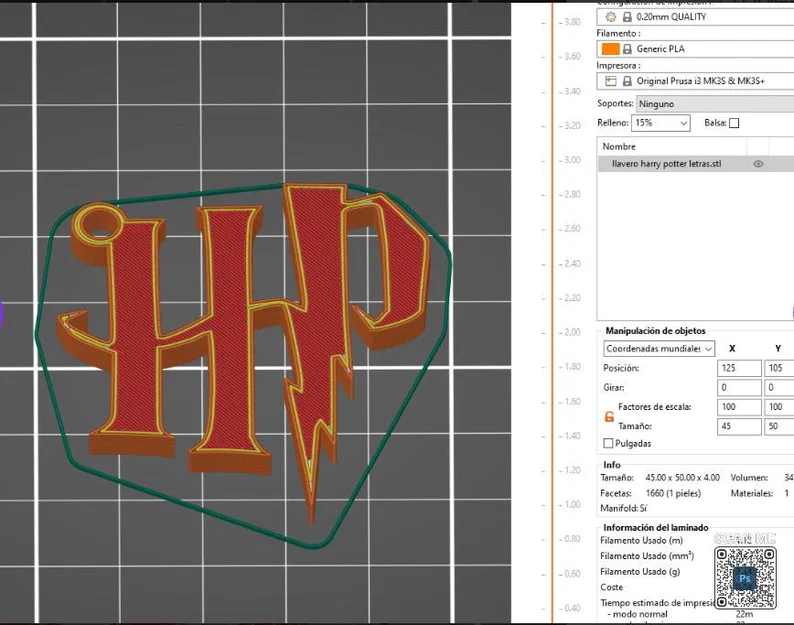This screenshot has height=625, width=794.
Task: Click the modo normal 22m time value
Action: (x=744, y=614)
